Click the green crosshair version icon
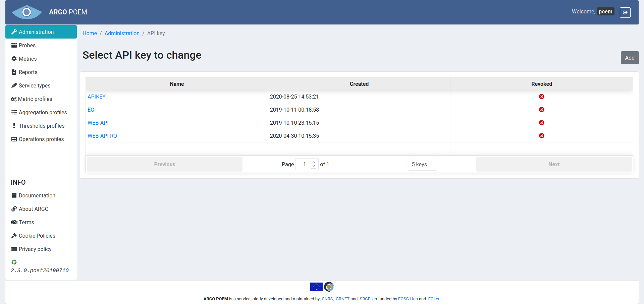The height and width of the screenshot is (304, 644). (x=14, y=262)
